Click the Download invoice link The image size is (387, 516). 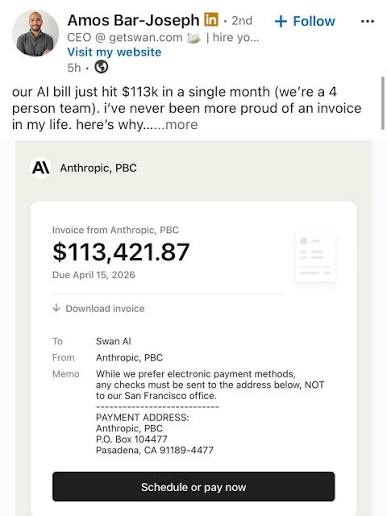click(105, 308)
